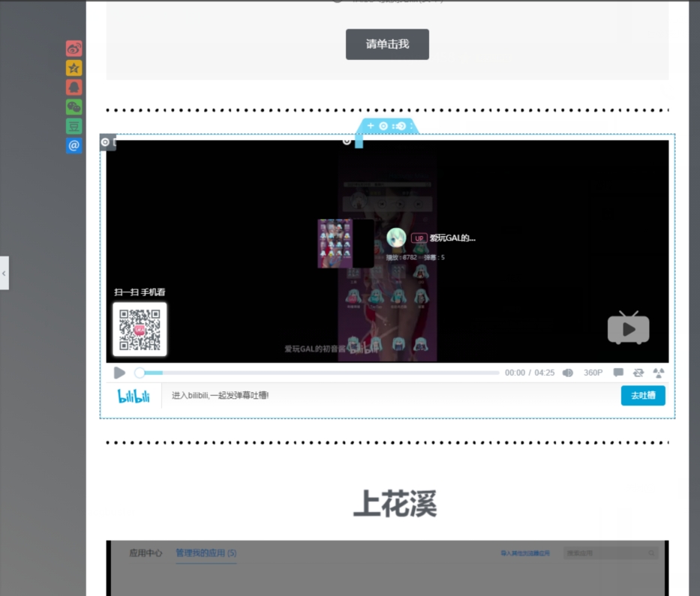The height and width of the screenshot is (596, 700).
Task: Switch to the 应用中心 tab
Action: pyautogui.click(x=146, y=553)
